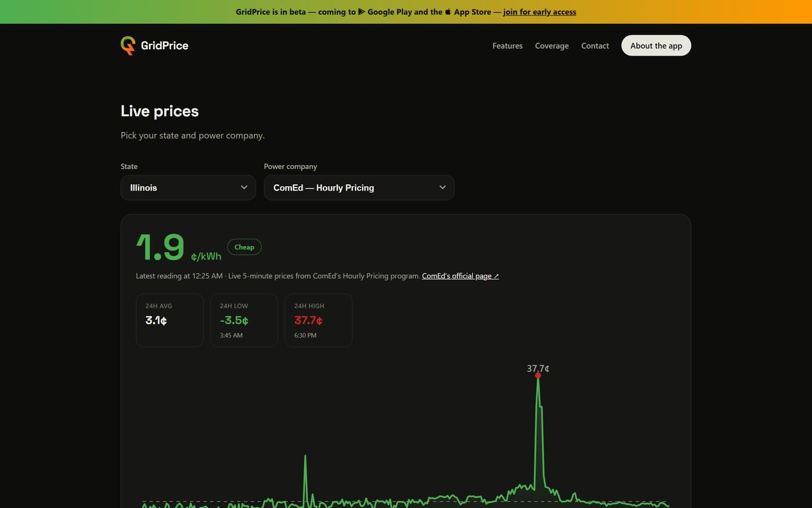Open the Power company dropdown

[x=359, y=187]
